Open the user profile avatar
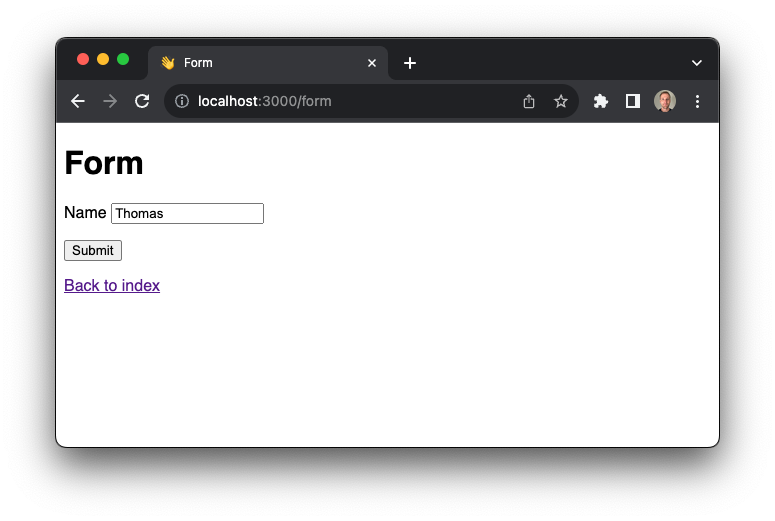 [665, 101]
